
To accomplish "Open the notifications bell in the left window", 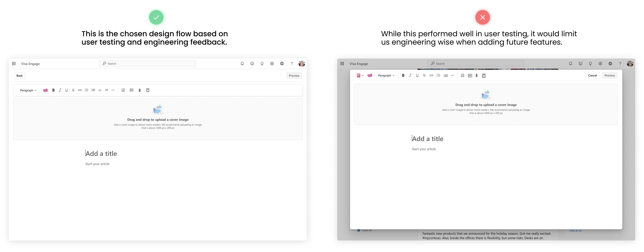I will click(x=242, y=64).
